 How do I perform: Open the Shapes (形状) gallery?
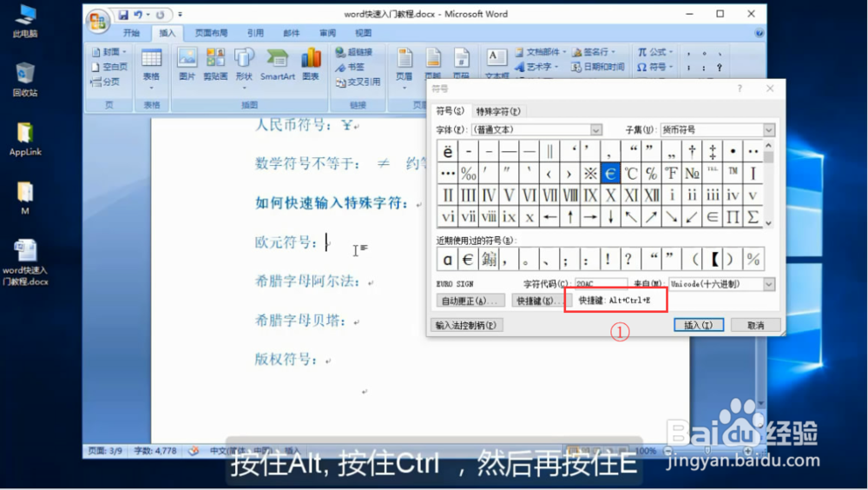(244, 67)
